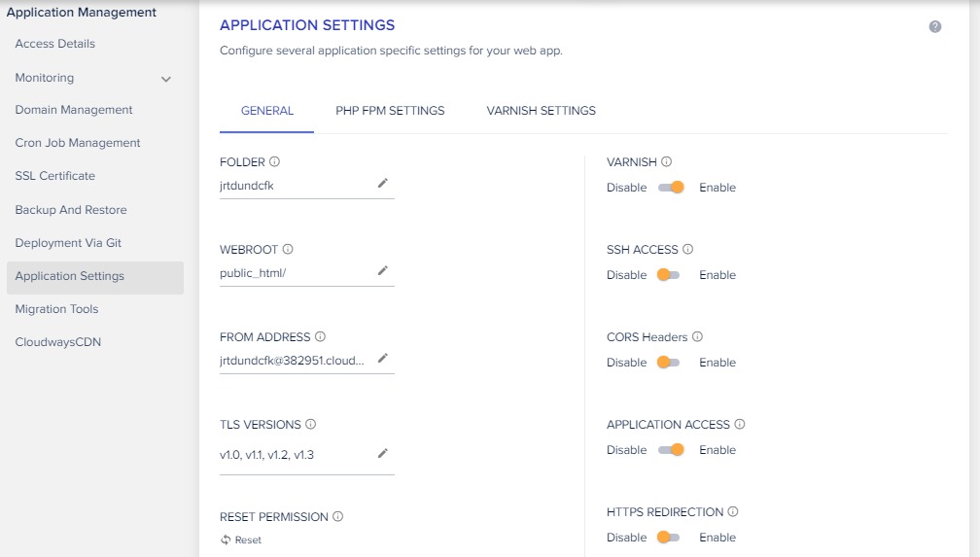Click the WEBROOT edit pencil icon
The image size is (980, 557).
(x=383, y=270)
